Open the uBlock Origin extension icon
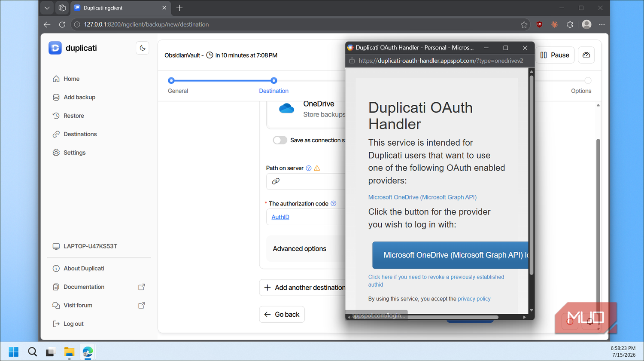 [x=540, y=24]
